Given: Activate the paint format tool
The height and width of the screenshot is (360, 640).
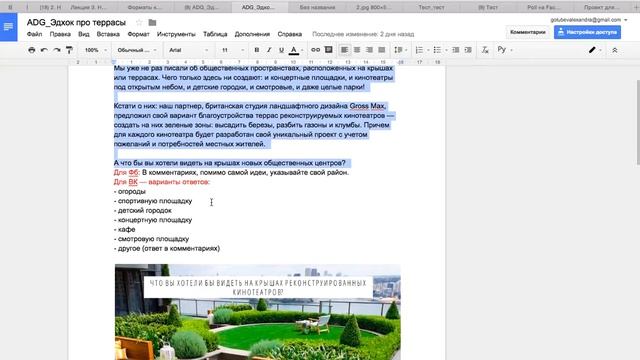Looking at the screenshot, I should click(69, 50).
